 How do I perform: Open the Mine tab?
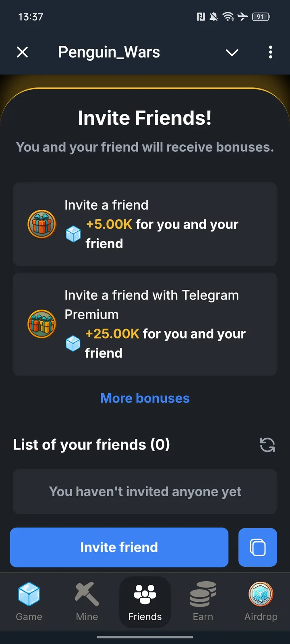pyautogui.click(x=87, y=601)
